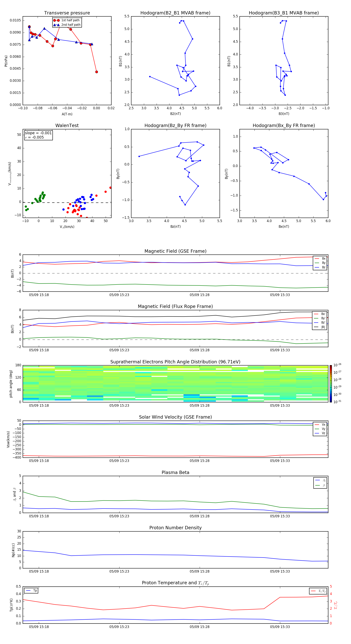Screen dimensions: 351x644
Task: Click the 'By' entry in GSE legend
Action: pos(320,263)
